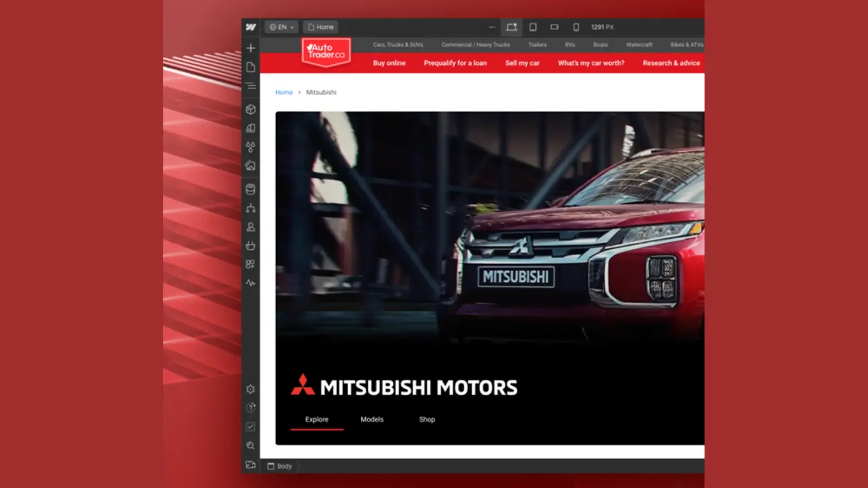Image resolution: width=868 pixels, height=488 pixels.
Task: Select the Models tab
Action: click(372, 419)
